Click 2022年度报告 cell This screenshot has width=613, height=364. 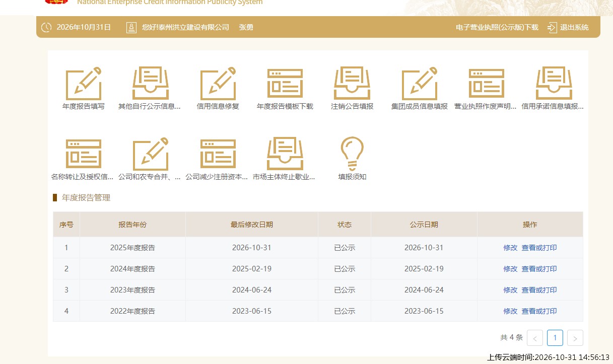(132, 311)
